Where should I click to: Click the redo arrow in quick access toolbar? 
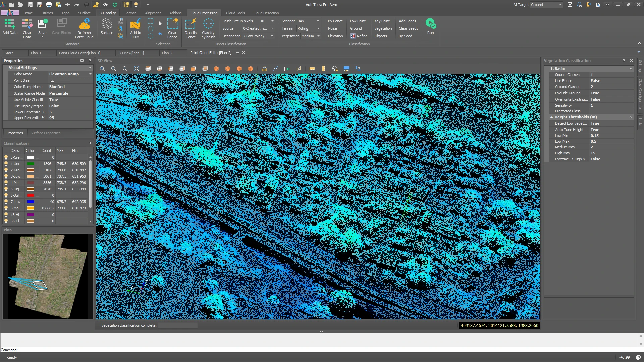(x=77, y=5)
